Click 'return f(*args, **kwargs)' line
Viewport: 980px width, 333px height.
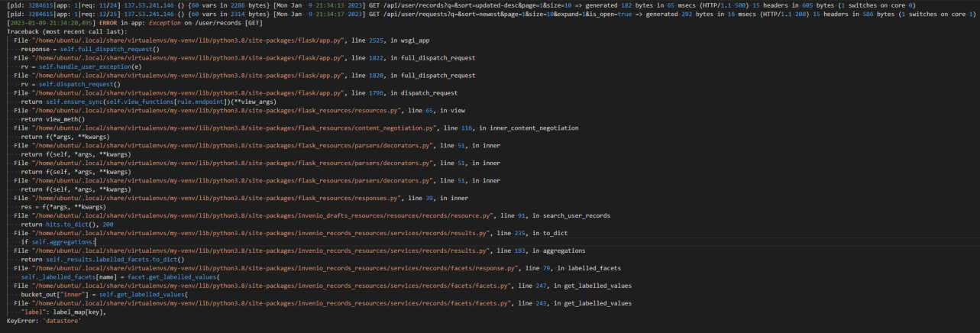pyautogui.click(x=64, y=137)
